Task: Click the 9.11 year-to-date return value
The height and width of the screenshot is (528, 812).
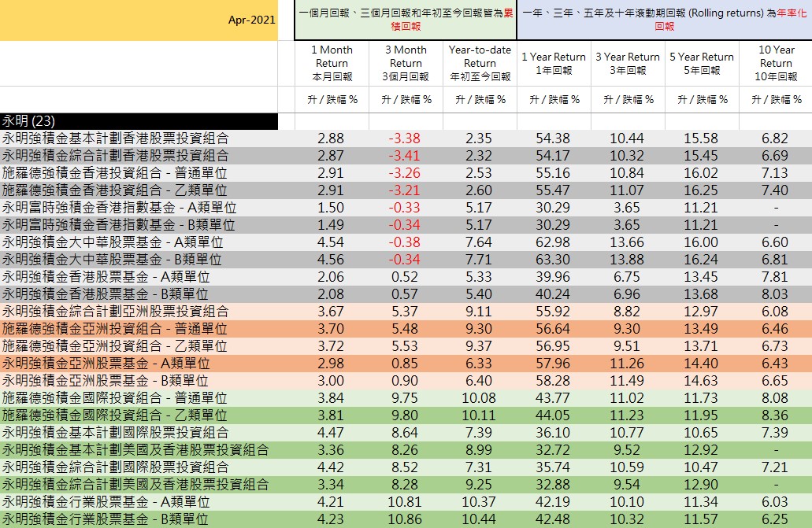Action: click(479, 312)
